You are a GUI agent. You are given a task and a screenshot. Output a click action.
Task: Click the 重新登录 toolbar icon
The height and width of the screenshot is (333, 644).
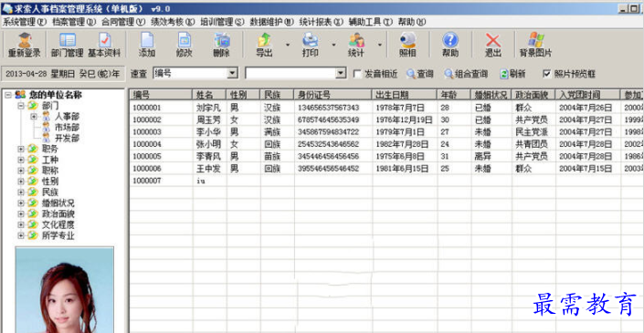pyautogui.click(x=25, y=45)
